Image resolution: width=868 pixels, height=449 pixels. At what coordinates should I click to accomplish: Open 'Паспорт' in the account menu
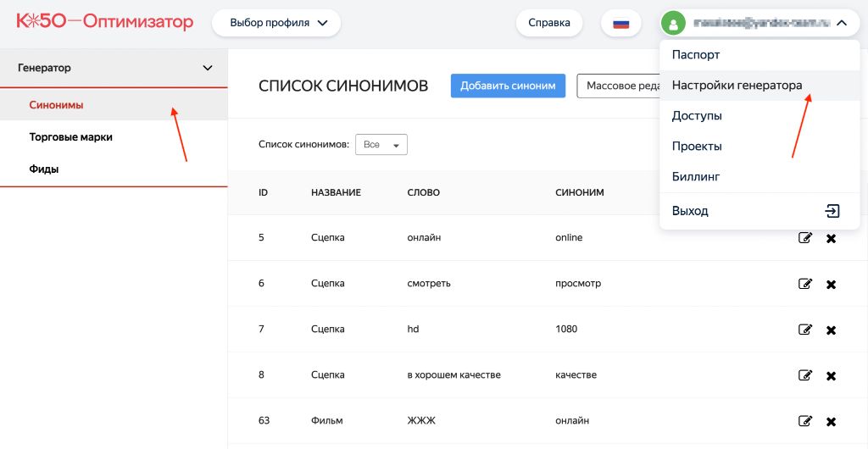695,54
